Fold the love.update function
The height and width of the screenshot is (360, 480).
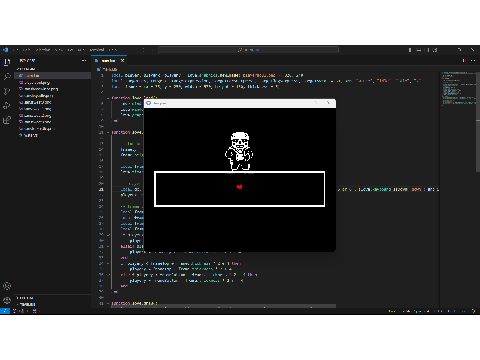tap(108, 132)
